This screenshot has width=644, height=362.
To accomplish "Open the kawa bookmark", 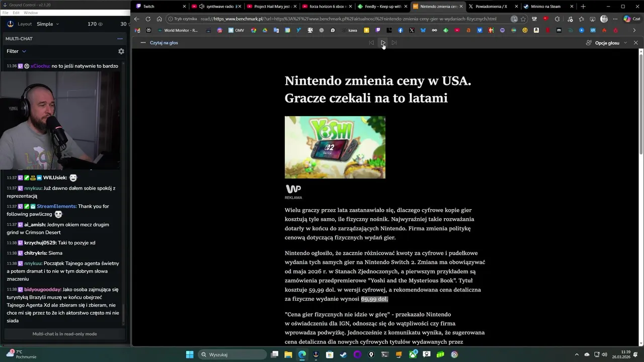I will pos(350,30).
